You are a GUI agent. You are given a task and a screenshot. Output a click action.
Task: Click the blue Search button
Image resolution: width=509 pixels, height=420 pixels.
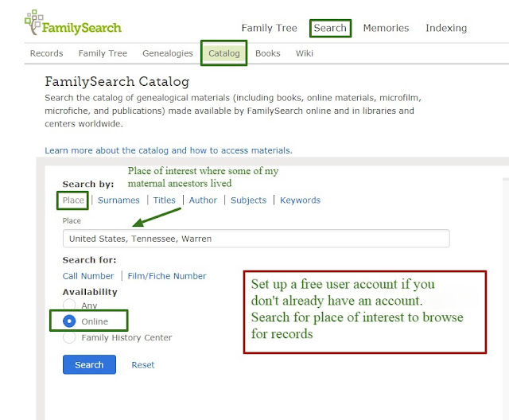tap(89, 364)
